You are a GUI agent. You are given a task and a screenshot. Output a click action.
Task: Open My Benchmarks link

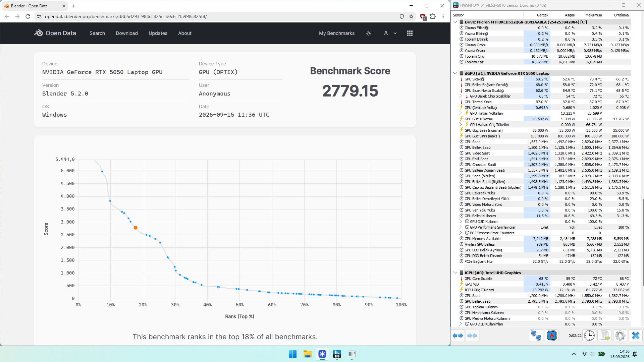point(337,33)
